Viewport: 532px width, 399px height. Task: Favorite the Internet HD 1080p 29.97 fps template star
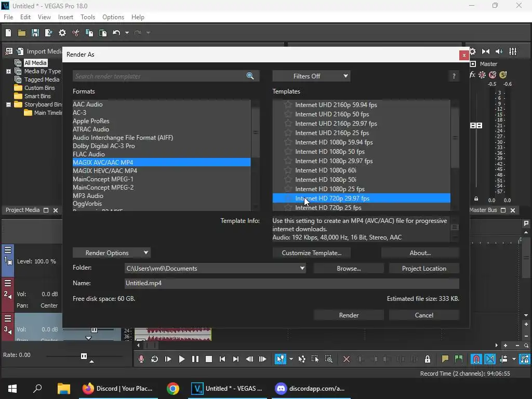point(288,161)
